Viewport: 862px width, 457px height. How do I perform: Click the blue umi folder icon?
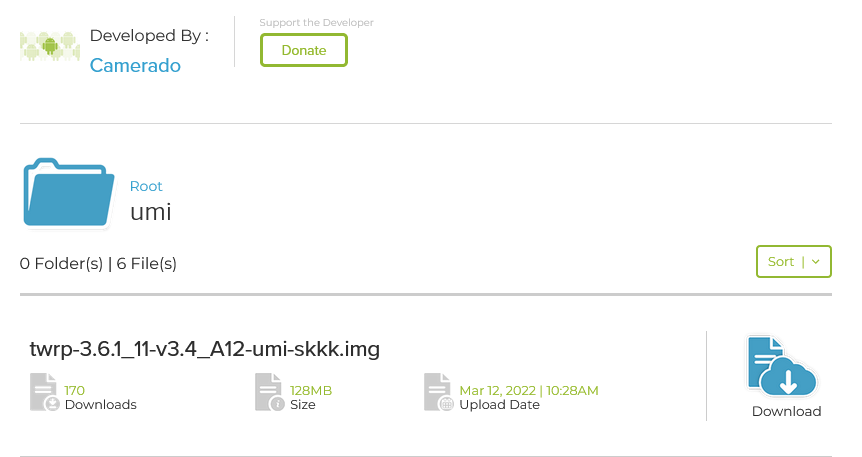pos(69,192)
